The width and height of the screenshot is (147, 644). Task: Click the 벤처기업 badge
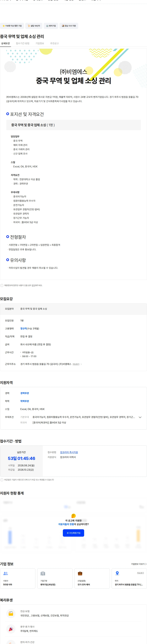pyautogui.click(x=51, y=26)
